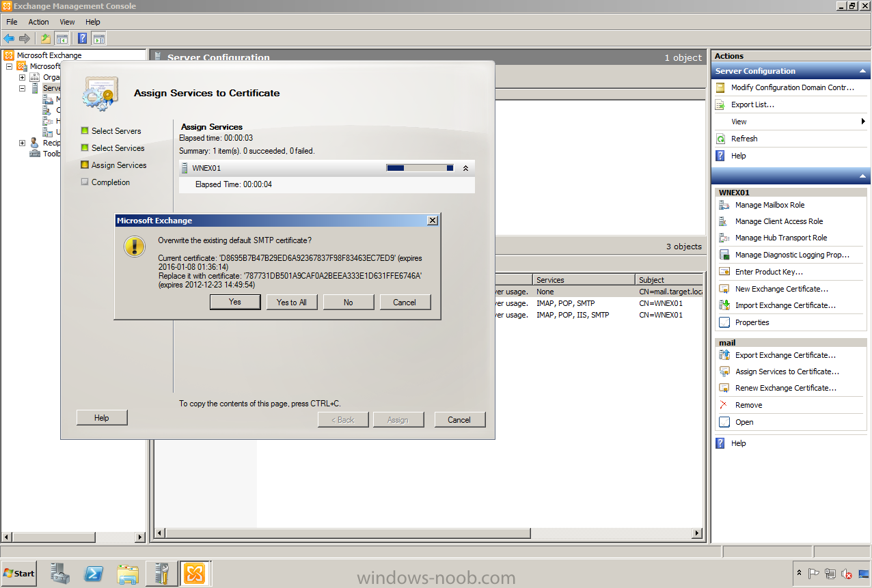This screenshot has width=872, height=588.
Task: Expand the Organization Configuration tree node
Action: point(22,77)
